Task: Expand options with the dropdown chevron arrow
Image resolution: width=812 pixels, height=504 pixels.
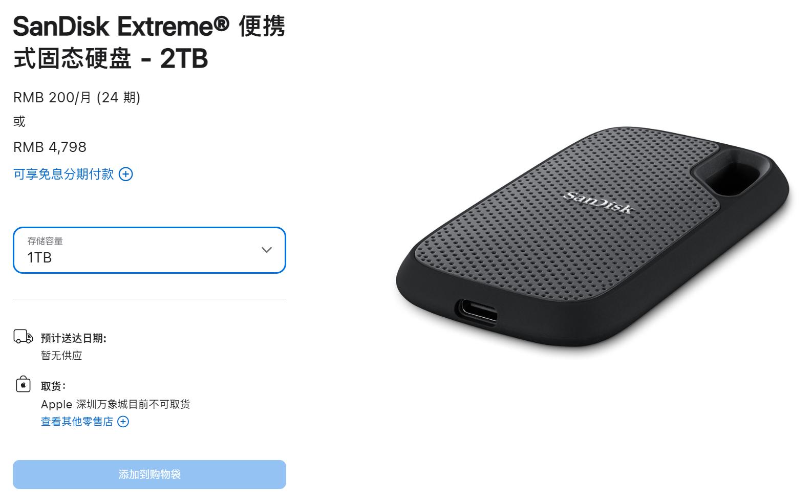Action: pos(267,250)
